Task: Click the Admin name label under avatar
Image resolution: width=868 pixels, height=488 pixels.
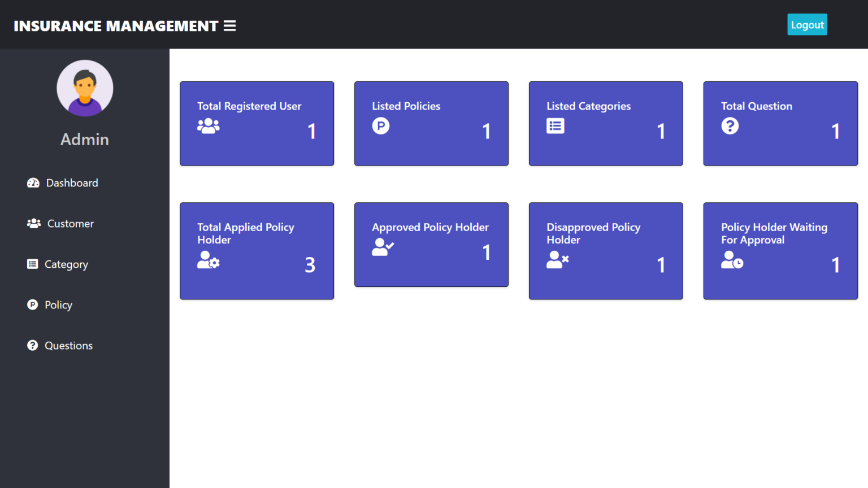Action: pos(85,140)
